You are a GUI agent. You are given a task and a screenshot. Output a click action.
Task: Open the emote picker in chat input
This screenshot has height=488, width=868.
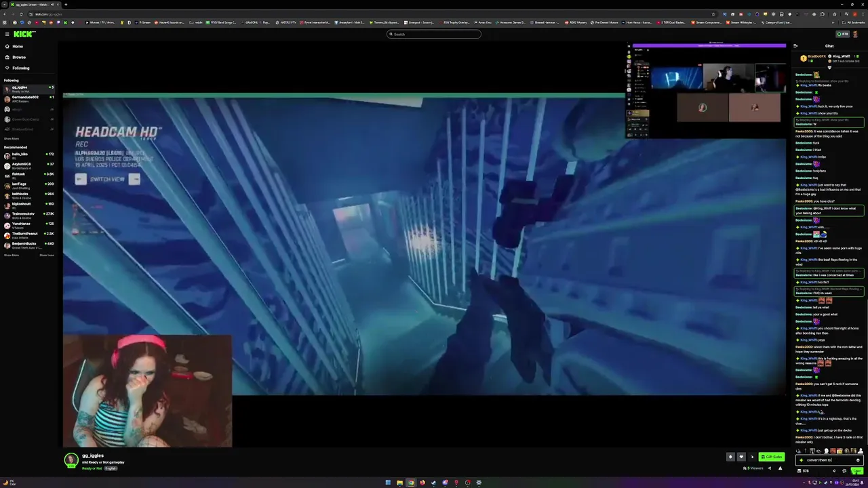[858, 460]
